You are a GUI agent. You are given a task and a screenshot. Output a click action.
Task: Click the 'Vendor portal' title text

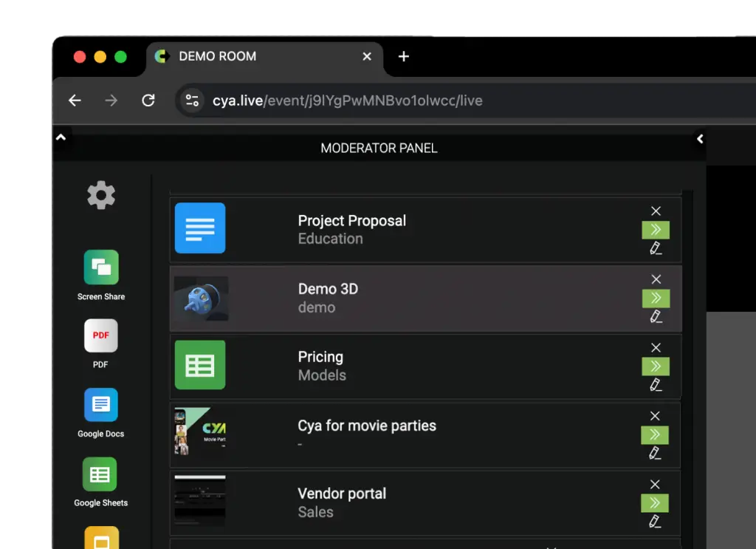coord(342,494)
